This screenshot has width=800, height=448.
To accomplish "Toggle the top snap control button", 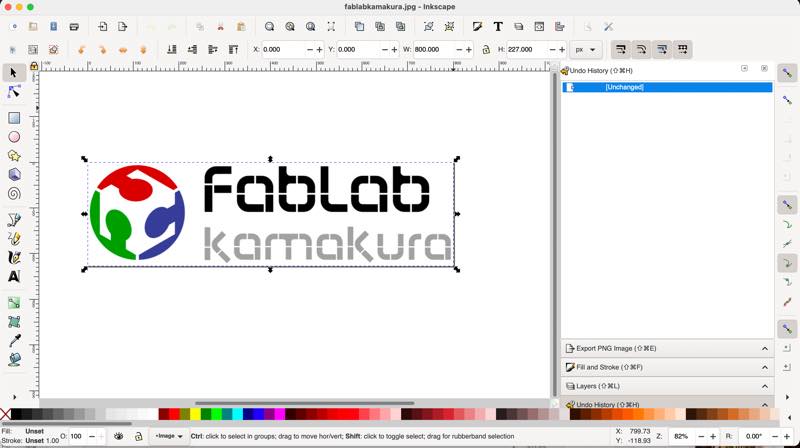I will tap(787, 73).
